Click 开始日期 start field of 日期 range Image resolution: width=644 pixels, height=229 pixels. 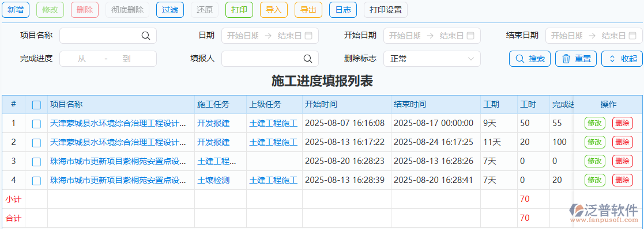point(243,36)
